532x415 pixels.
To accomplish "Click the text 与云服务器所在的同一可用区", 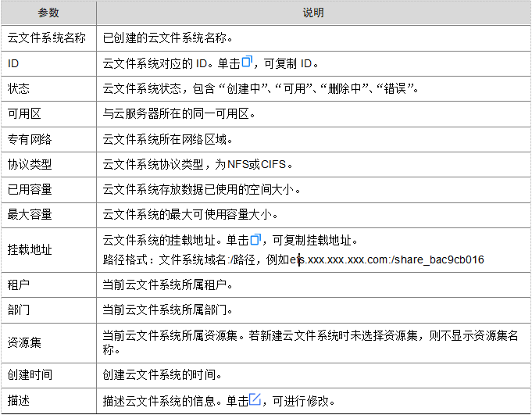I will (179, 114).
